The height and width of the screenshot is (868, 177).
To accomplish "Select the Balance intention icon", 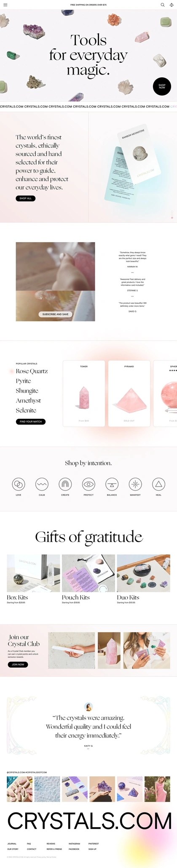I will tap(112, 484).
